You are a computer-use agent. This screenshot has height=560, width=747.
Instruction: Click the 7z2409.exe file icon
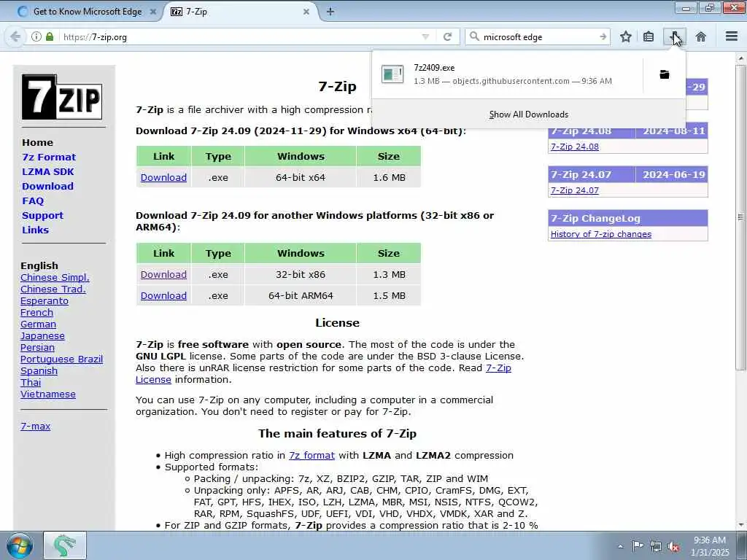[x=392, y=74]
